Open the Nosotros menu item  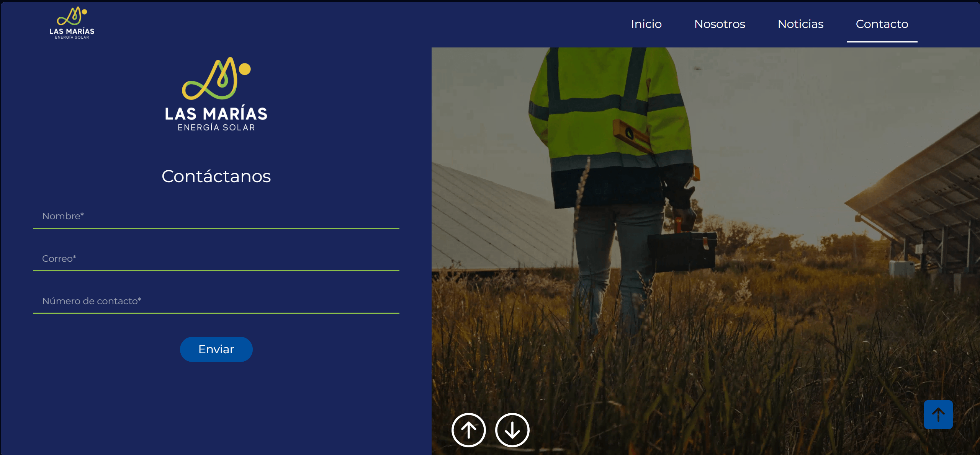tap(719, 24)
